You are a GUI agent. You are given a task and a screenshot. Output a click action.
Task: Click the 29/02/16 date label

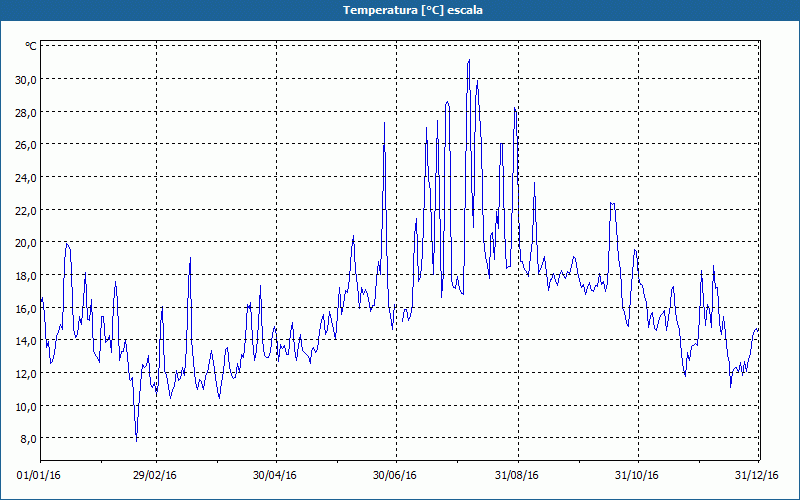(155, 476)
